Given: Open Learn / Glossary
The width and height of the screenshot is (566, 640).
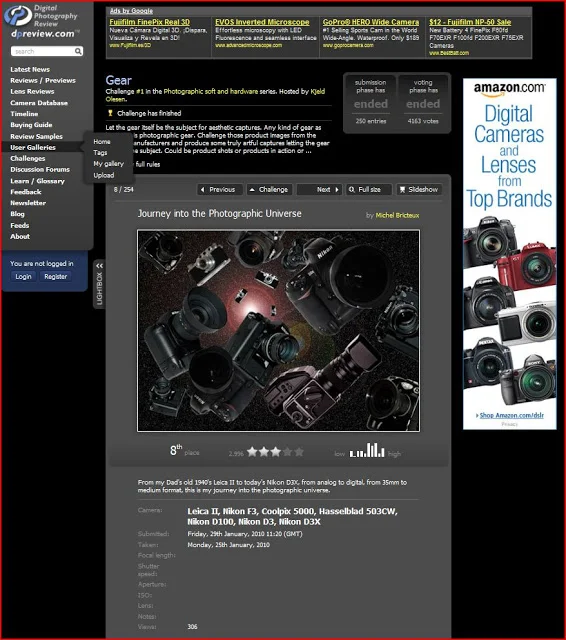Looking at the screenshot, I should click(38, 181).
